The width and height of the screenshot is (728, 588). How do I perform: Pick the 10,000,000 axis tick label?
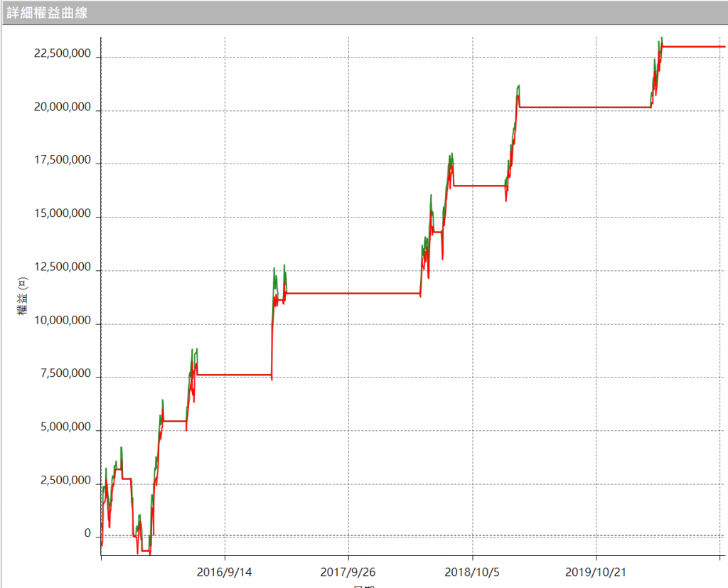pos(62,321)
